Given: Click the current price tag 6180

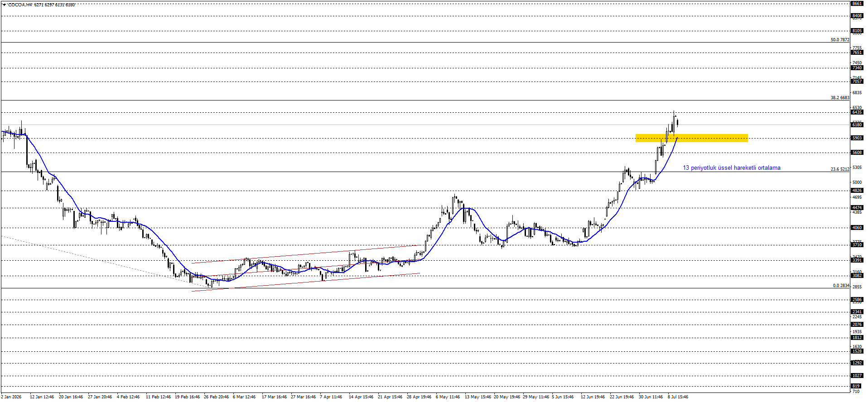Looking at the screenshot, I should (857, 125).
